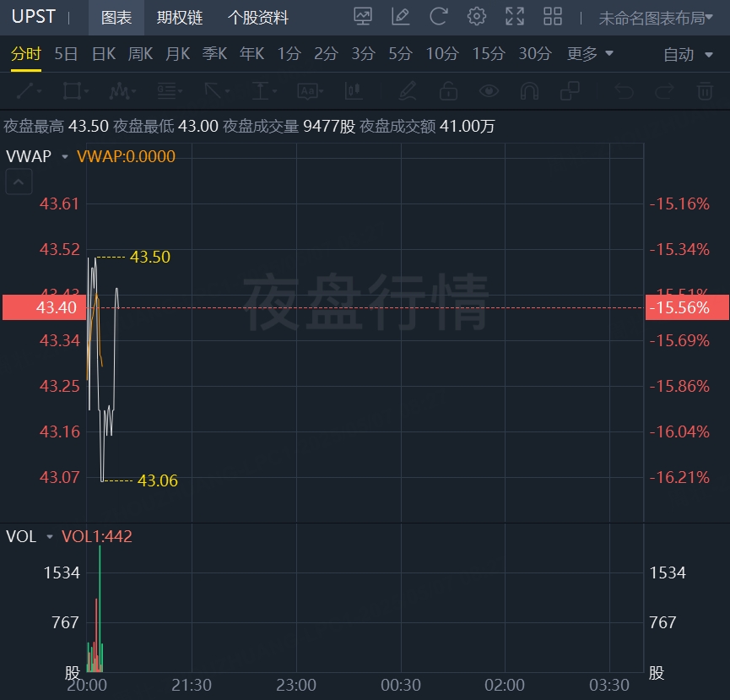Select the measure range tool
The height and width of the screenshot is (700, 730).
[260, 91]
